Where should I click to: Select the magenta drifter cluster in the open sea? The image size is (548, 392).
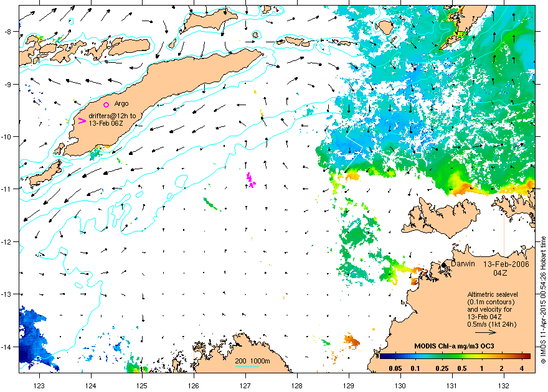[250, 180]
